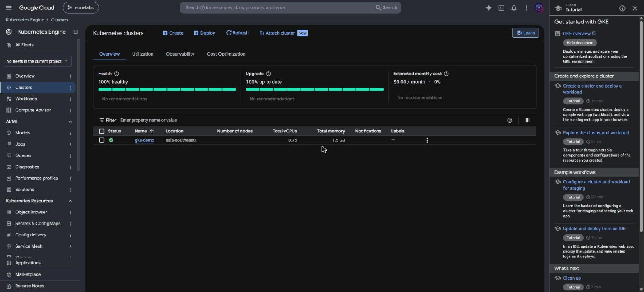Open All Fleets in the sidebar
Screen dimensions: 644x292
tap(24, 45)
